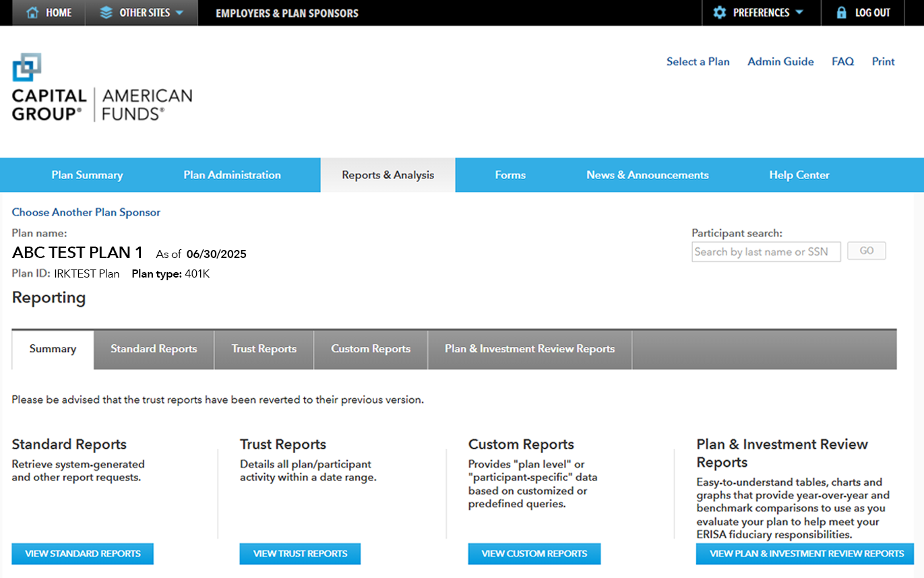Switch to the Custom Reports tab
The width and height of the screenshot is (924, 578).
click(x=370, y=349)
